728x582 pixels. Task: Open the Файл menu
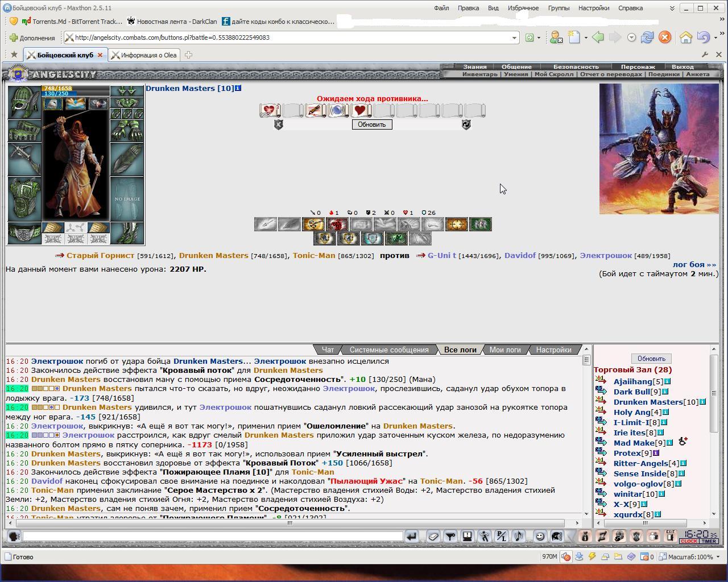coord(441,8)
